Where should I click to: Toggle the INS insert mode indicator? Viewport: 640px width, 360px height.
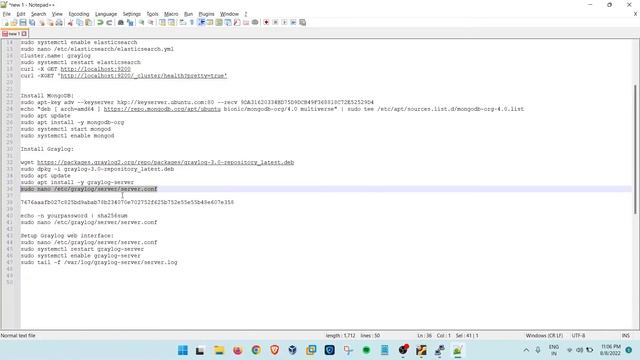(x=625, y=336)
